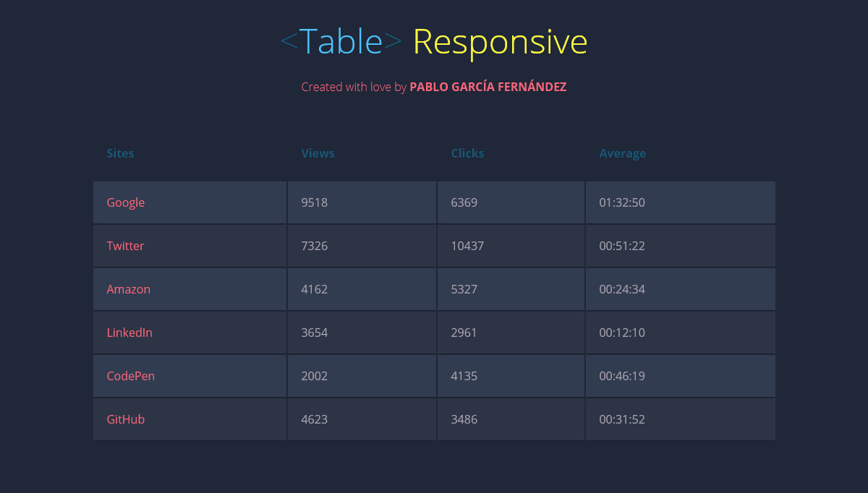Viewport: 868px width, 493px height.
Task: Click the Clicks column header
Action: coord(467,153)
